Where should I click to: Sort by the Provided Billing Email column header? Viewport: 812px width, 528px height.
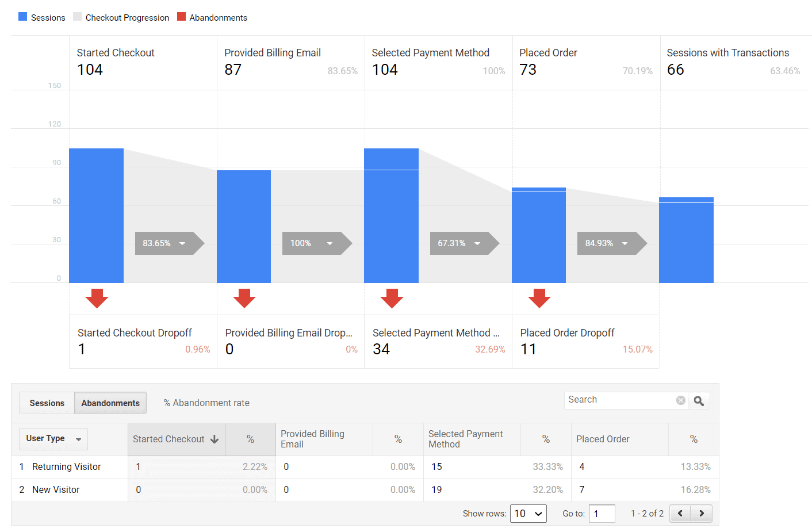coord(324,439)
